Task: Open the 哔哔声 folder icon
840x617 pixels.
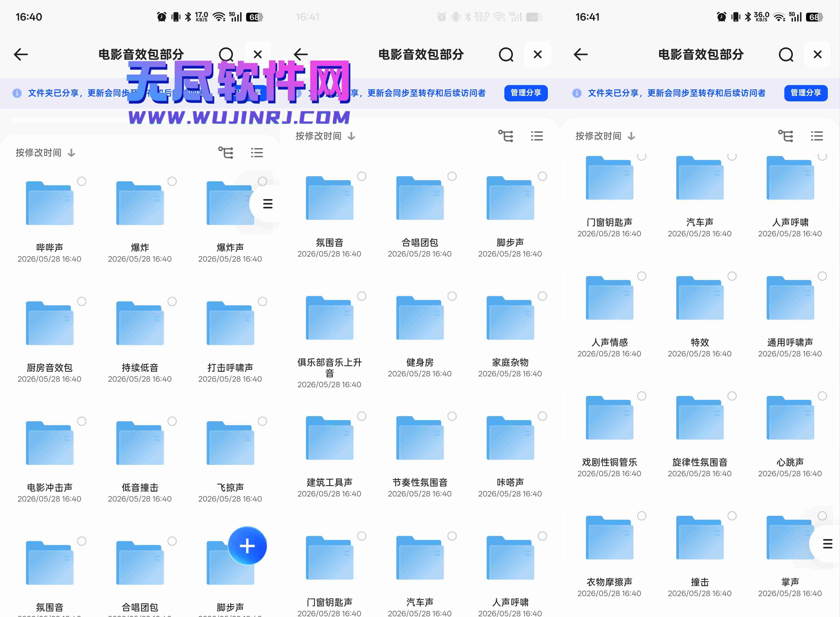Action: (50, 203)
